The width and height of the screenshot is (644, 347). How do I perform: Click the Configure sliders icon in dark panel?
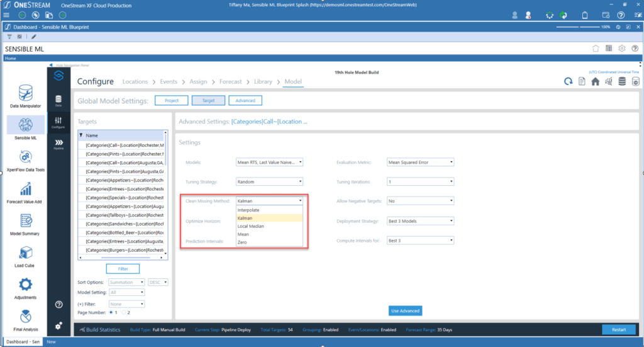click(x=58, y=122)
